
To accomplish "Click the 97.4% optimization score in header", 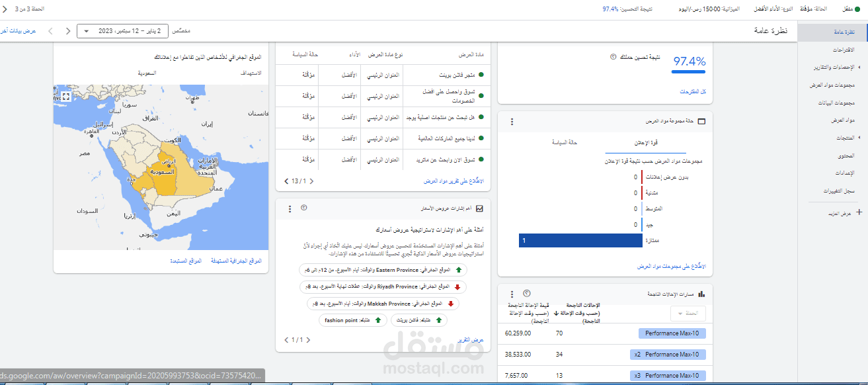I will tap(610, 9).
